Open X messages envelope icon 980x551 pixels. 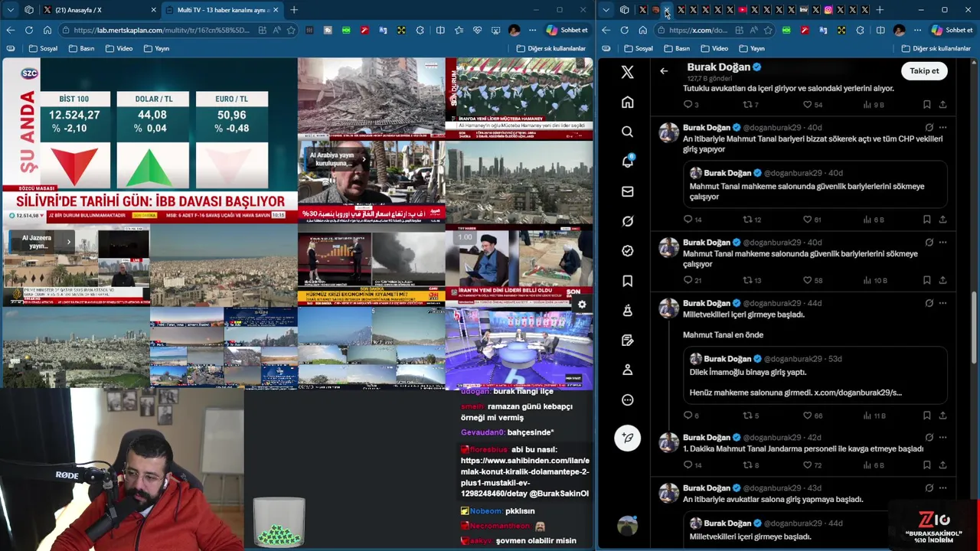pyautogui.click(x=627, y=191)
